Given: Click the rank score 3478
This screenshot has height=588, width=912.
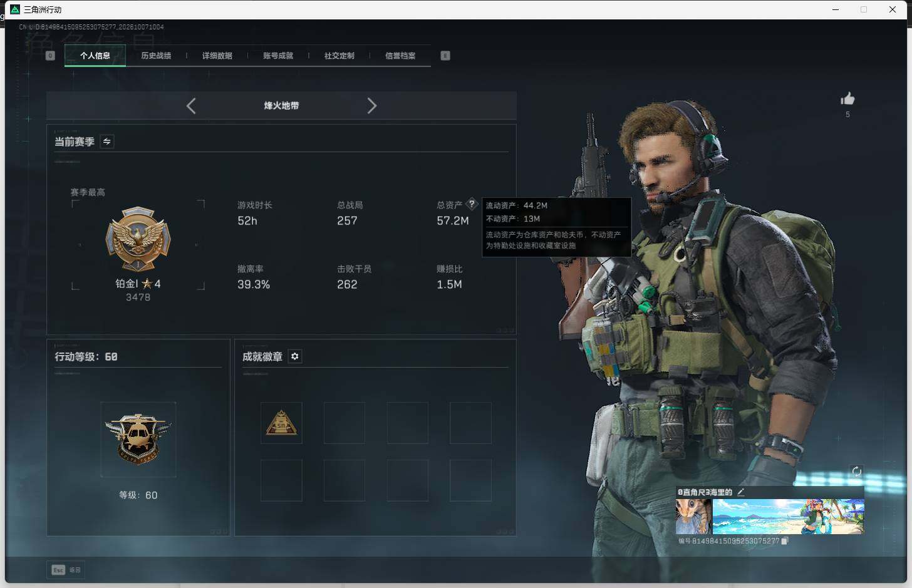Looking at the screenshot, I should click(x=138, y=297).
